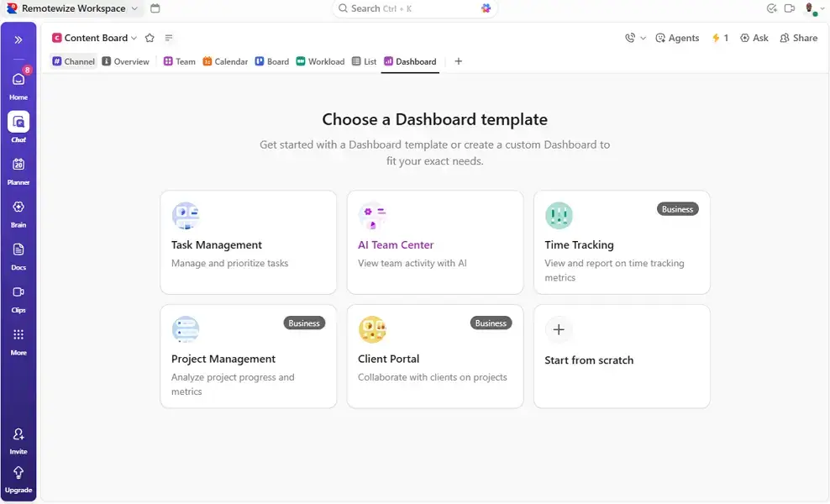Toggle view options with the list icon
The image size is (830, 504).
[x=167, y=38]
